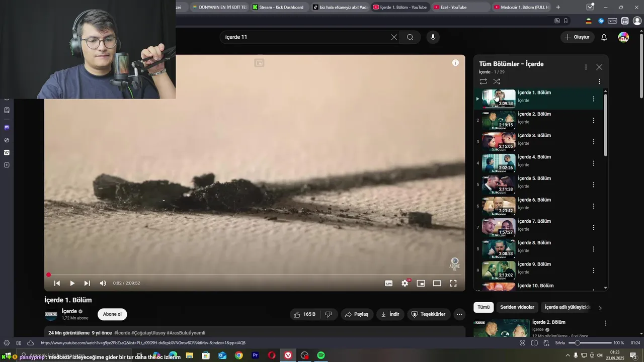644x362 pixels.
Task: Show more filter chips with arrow
Action: tap(600, 308)
